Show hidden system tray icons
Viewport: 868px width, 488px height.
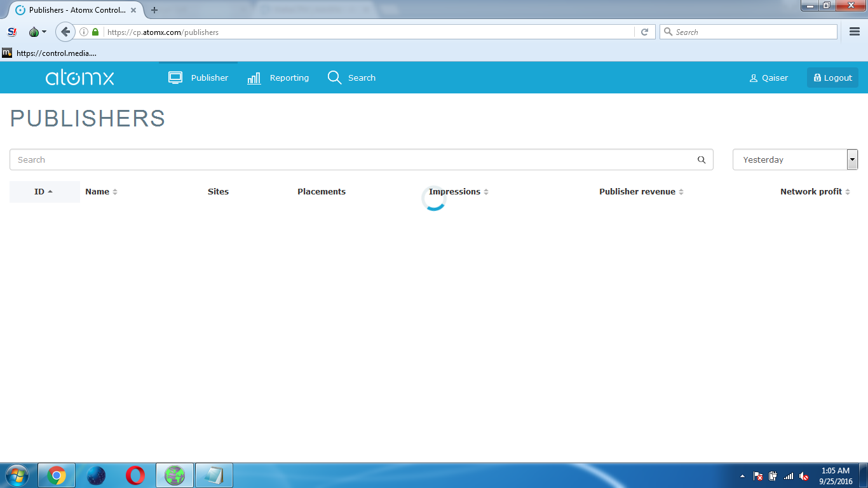click(x=743, y=476)
